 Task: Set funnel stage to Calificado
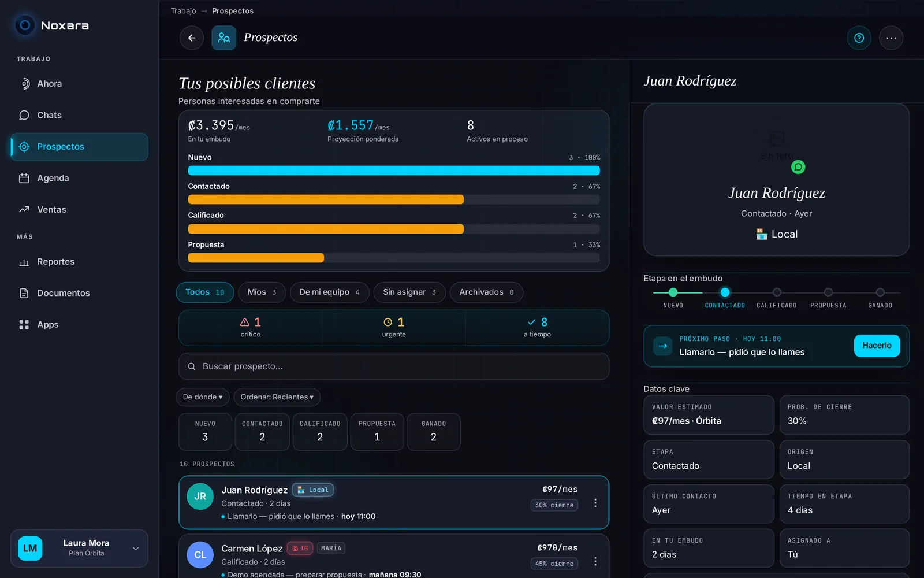777,297
